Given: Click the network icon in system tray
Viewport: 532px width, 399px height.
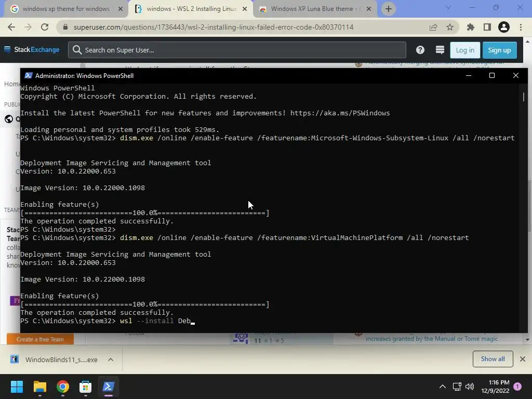Looking at the screenshot, I should (457, 387).
